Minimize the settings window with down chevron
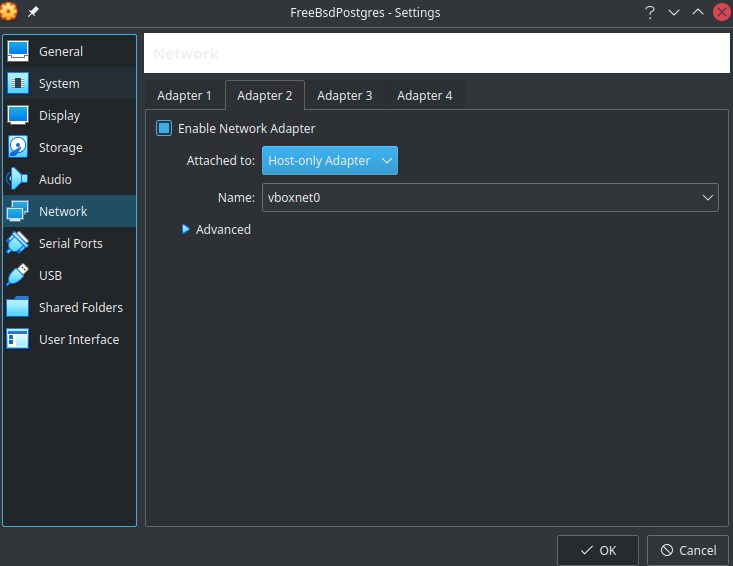733x566 pixels. 674,12
